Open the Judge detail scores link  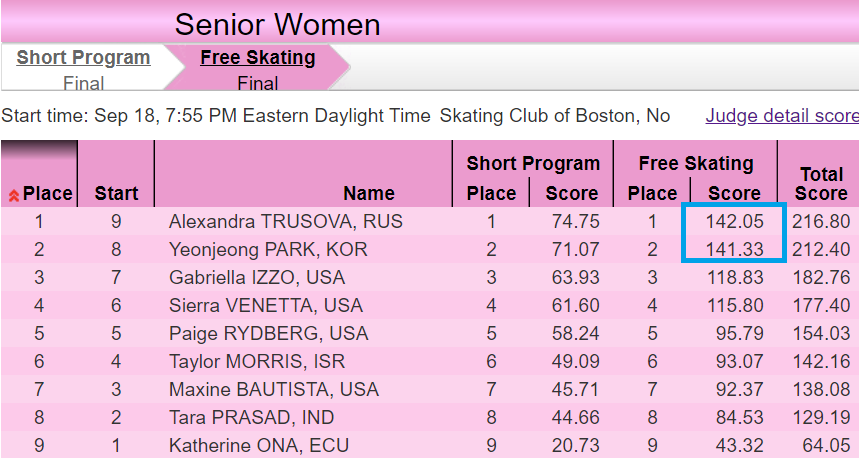(x=782, y=116)
